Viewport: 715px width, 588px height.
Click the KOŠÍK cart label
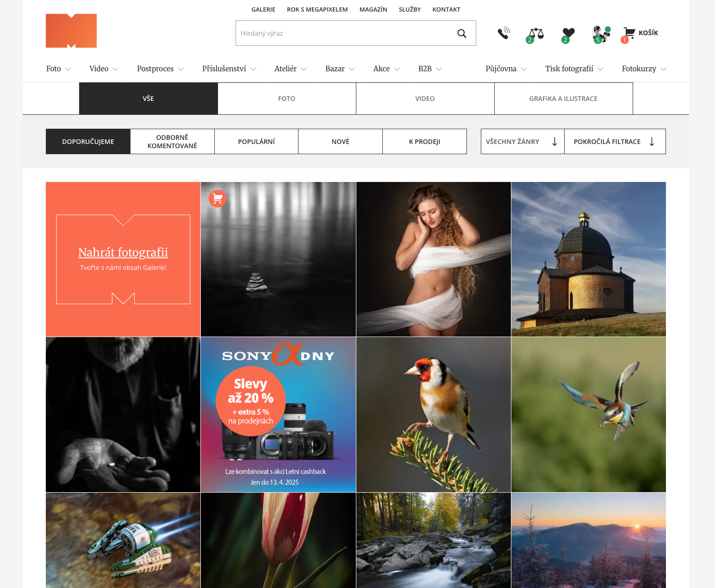(x=648, y=33)
